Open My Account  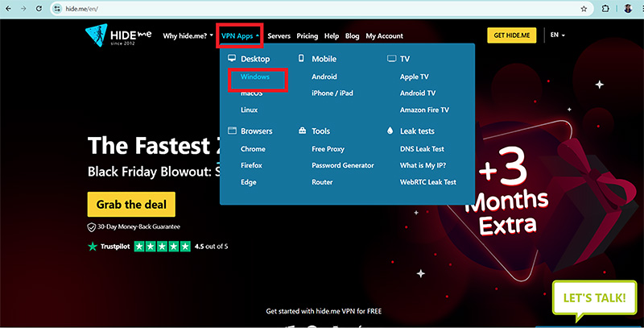pyautogui.click(x=385, y=35)
